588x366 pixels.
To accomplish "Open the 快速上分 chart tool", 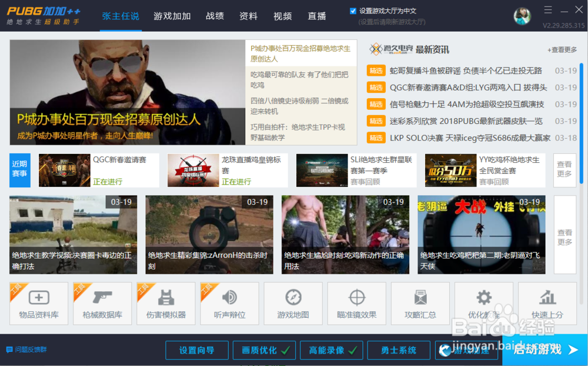I will click(x=547, y=304).
